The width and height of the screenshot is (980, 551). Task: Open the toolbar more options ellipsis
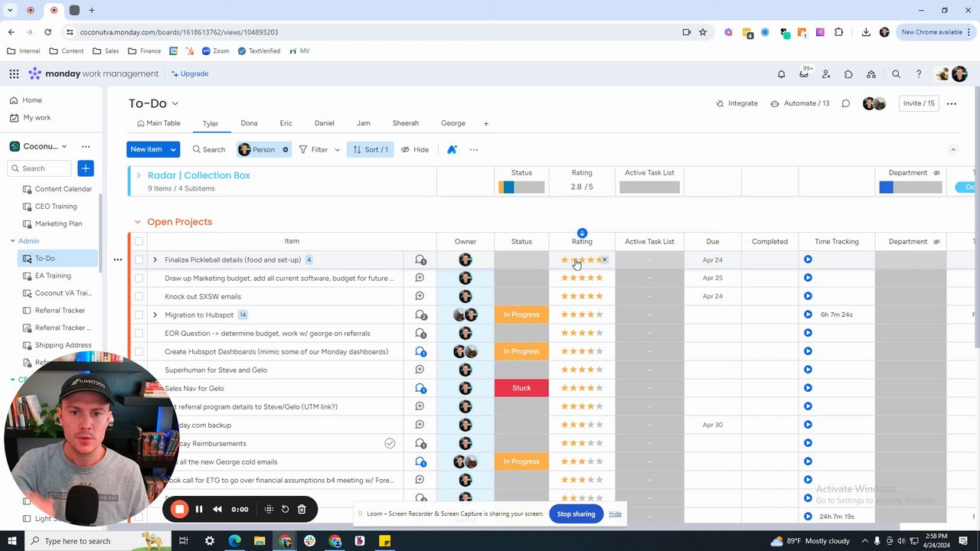[474, 149]
